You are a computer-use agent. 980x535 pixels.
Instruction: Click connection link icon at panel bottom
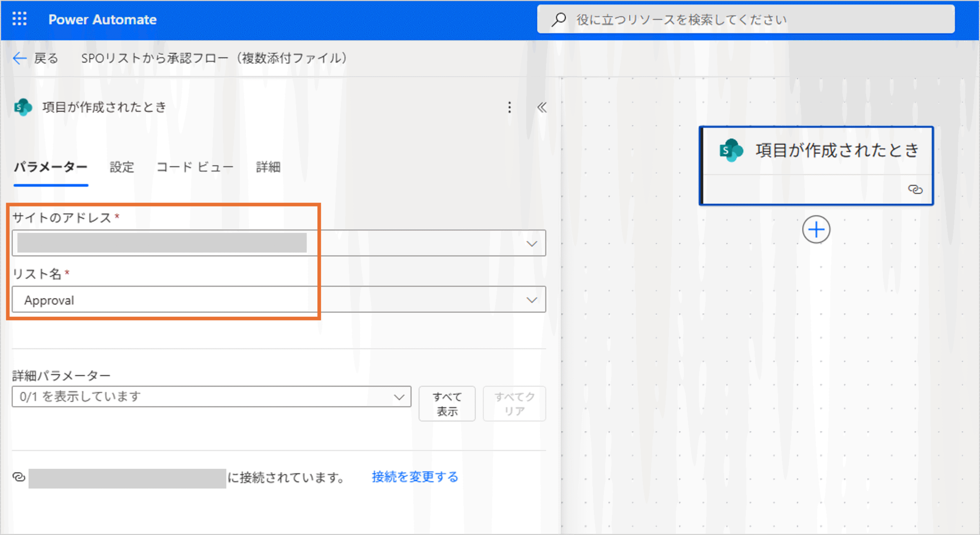tap(19, 477)
